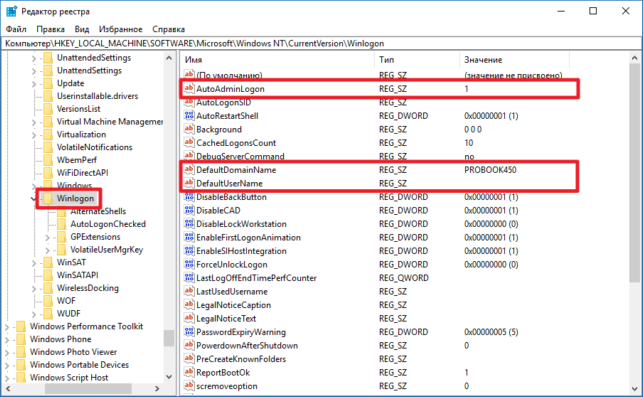Collapse the Winlogon key node
Viewport: 643px width, 397px height.
(33, 199)
